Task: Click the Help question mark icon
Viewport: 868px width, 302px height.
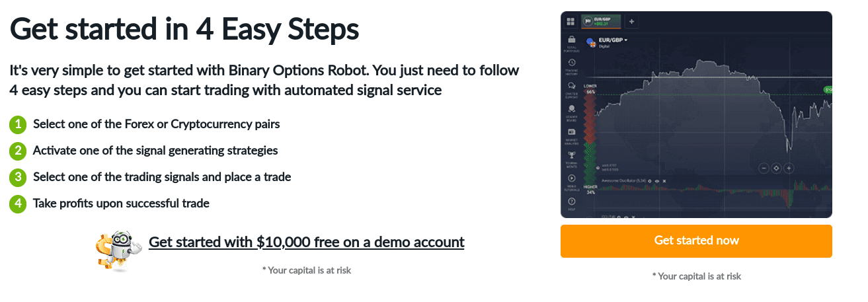Action: tap(571, 202)
